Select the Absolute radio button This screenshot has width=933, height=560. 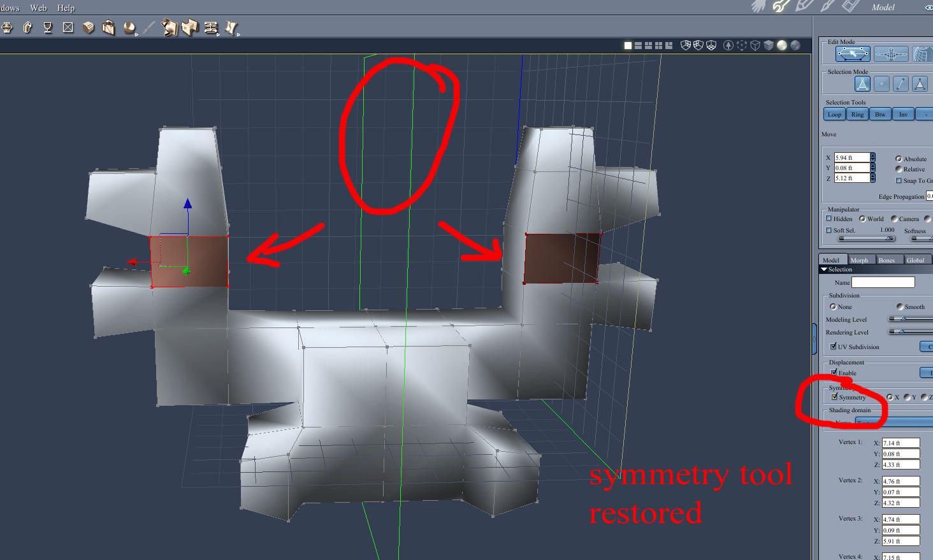[x=899, y=159]
